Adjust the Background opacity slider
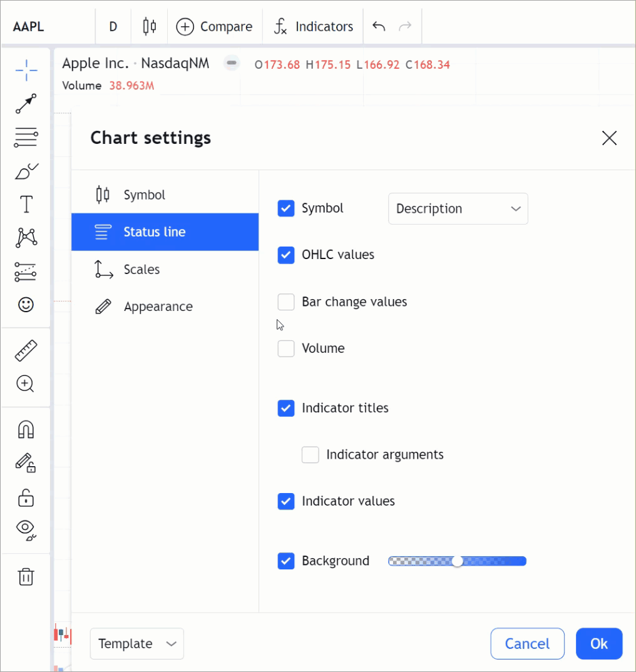 [458, 561]
